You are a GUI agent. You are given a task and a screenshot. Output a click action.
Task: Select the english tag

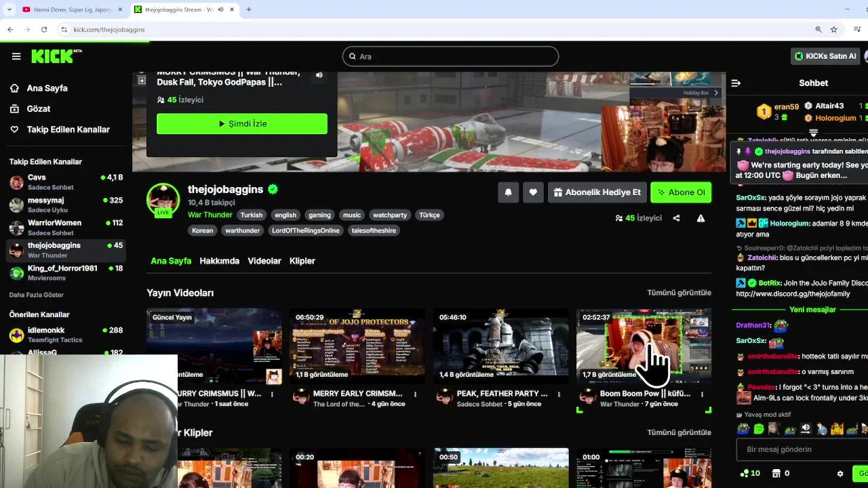tap(285, 215)
